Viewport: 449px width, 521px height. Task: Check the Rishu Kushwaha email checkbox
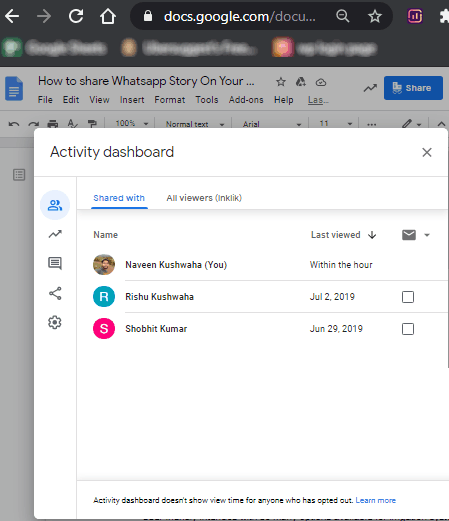click(x=408, y=297)
